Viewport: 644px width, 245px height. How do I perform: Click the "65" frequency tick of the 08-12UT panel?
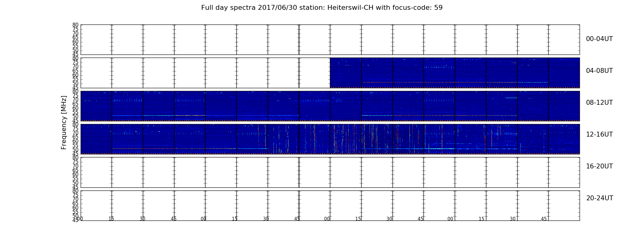coord(75,104)
